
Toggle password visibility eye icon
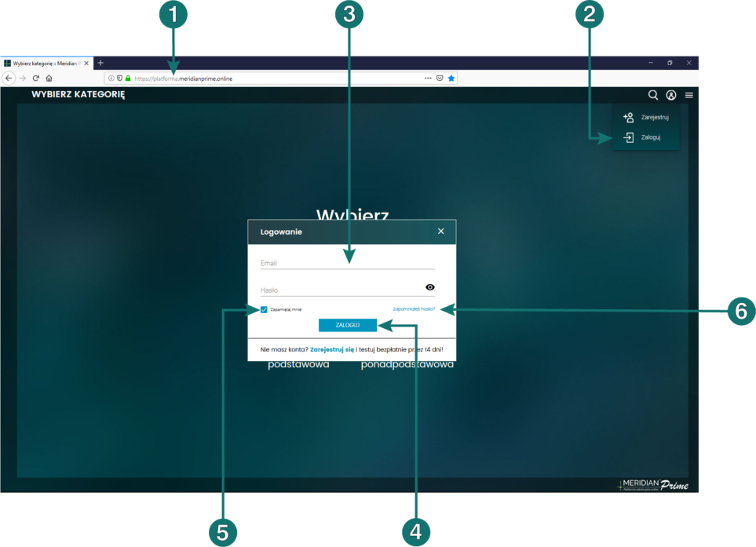point(430,287)
